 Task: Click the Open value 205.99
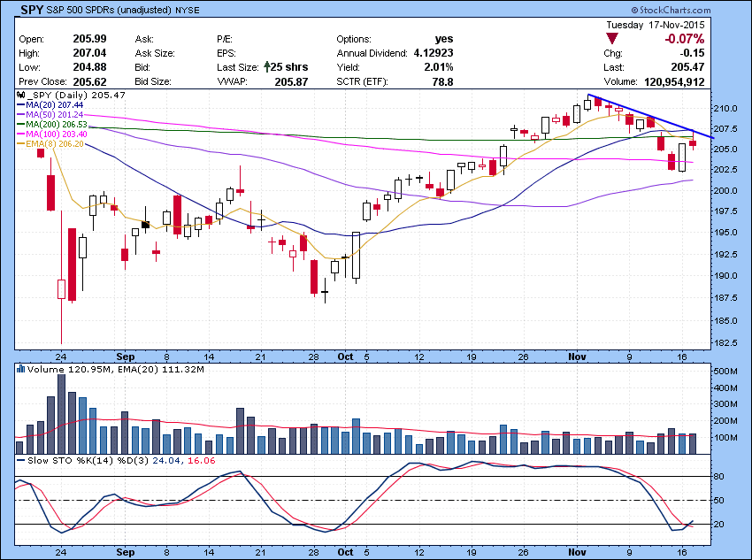pyautogui.click(x=89, y=39)
